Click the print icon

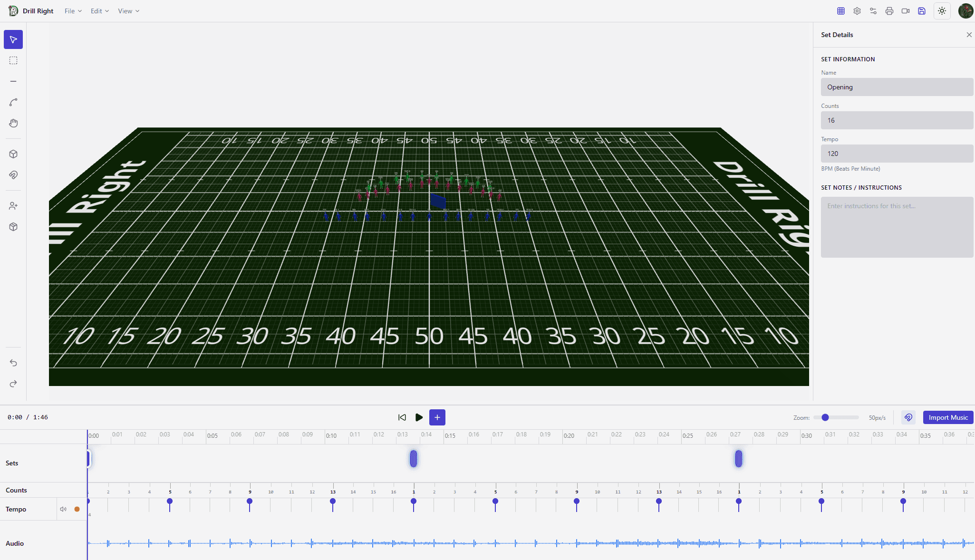[889, 11]
